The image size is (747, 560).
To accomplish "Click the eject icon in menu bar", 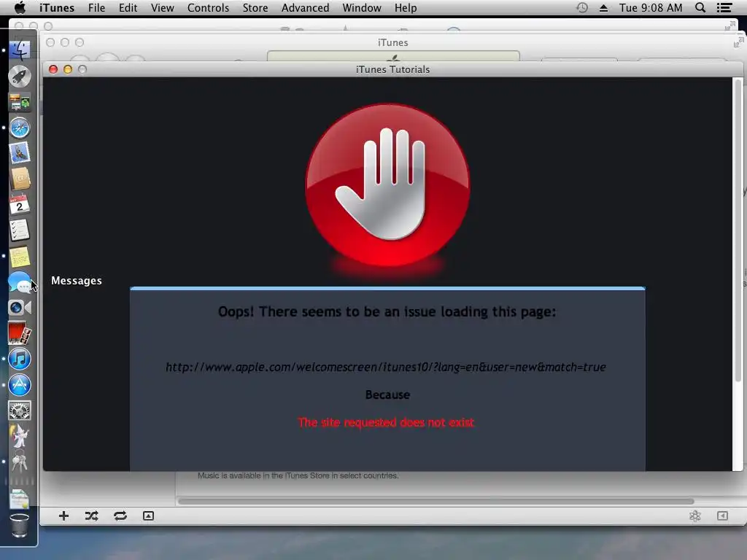I will [x=603, y=8].
